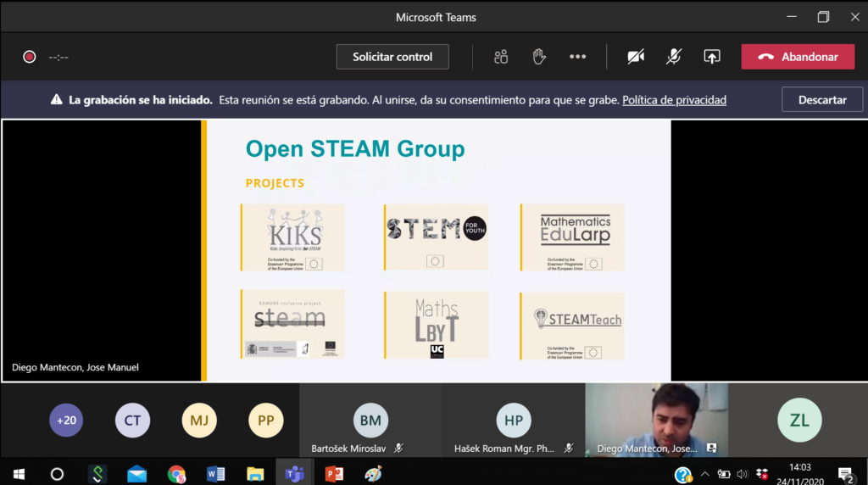Open the Paint app from taskbar
The image size is (868, 485).
click(x=373, y=474)
